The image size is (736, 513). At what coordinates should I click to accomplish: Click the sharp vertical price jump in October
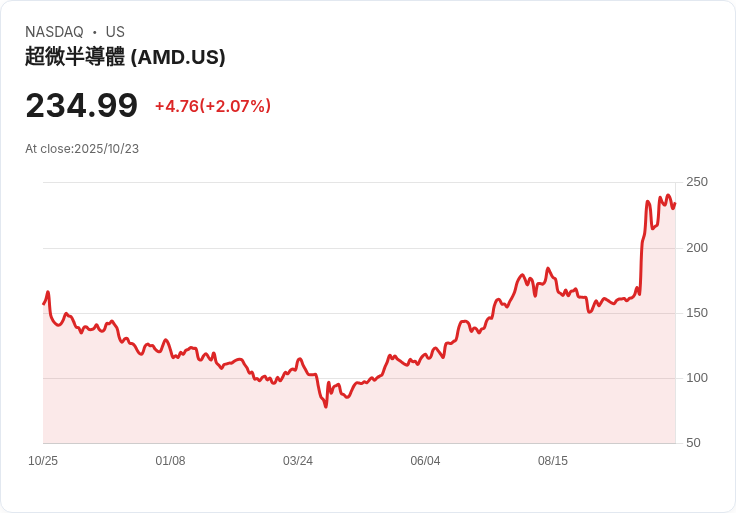(x=642, y=250)
